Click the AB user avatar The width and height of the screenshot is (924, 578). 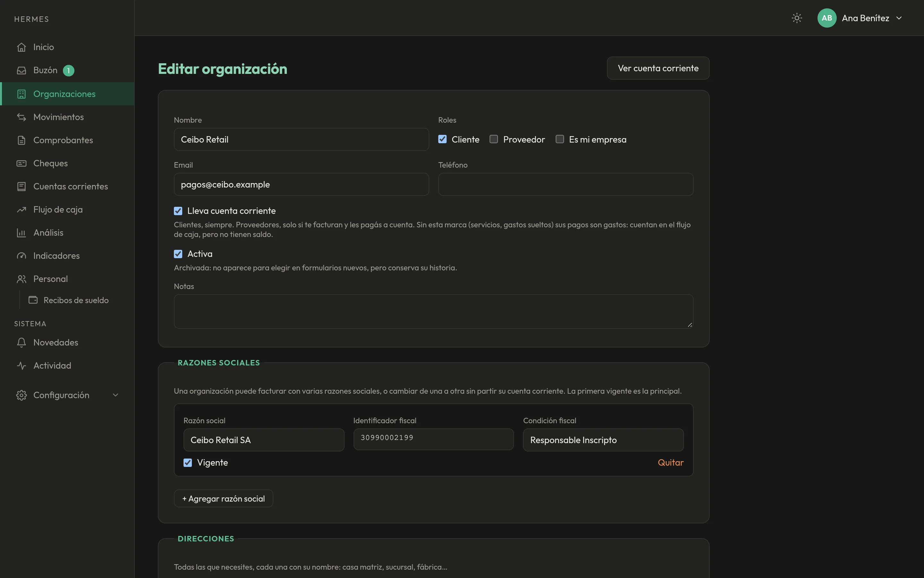[x=827, y=18]
